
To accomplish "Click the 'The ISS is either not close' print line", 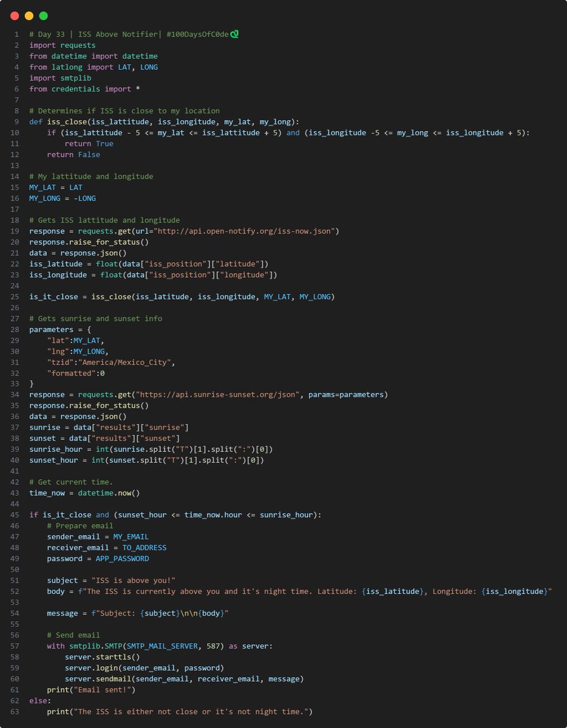I will [x=180, y=712].
